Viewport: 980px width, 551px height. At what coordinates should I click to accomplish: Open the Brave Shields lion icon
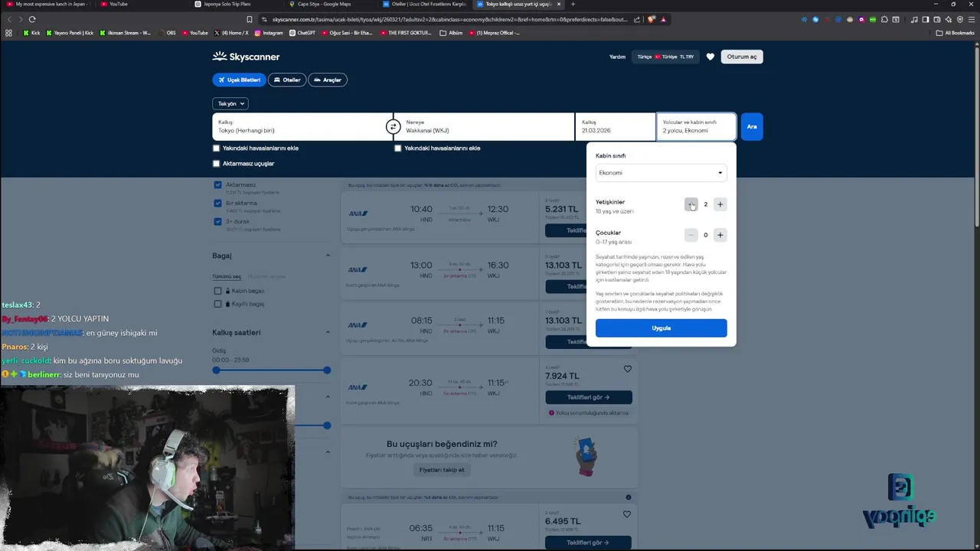tap(651, 19)
